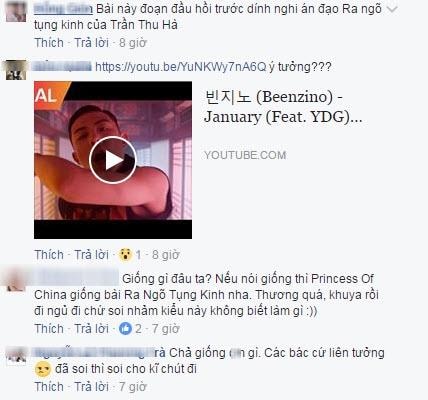Click the 8 giờ timestamp on first comment
The image size is (428, 400).
pyautogui.click(x=133, y=43)
